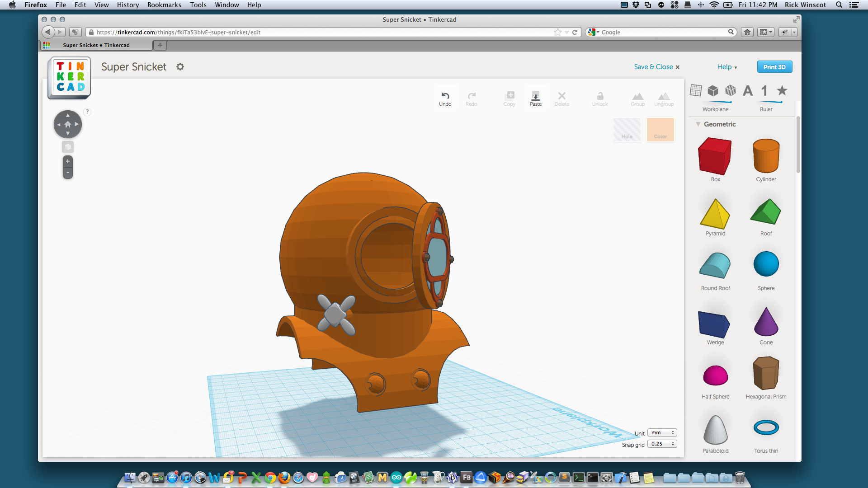Select the purple Cone shape
The image size is (868, 488).
(766, 321)
